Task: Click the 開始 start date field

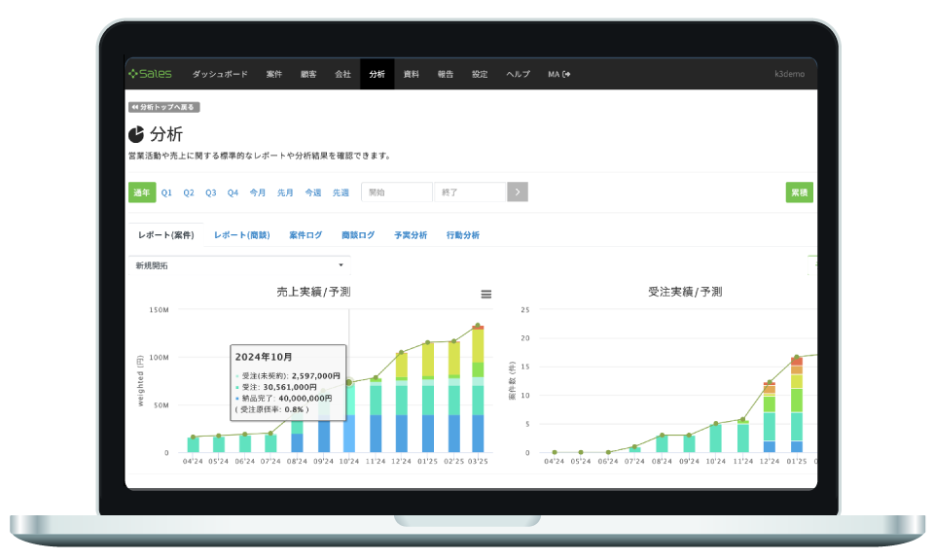Action: click(x=396, y=192)
